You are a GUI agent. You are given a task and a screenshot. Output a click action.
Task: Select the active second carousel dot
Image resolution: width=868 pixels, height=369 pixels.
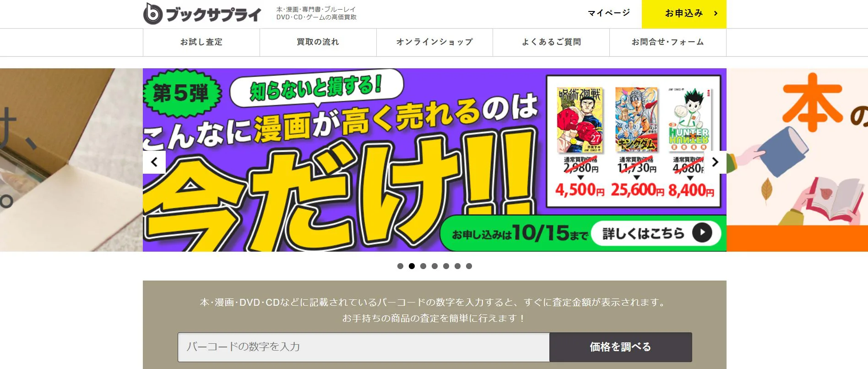click(x=412, y=266)
